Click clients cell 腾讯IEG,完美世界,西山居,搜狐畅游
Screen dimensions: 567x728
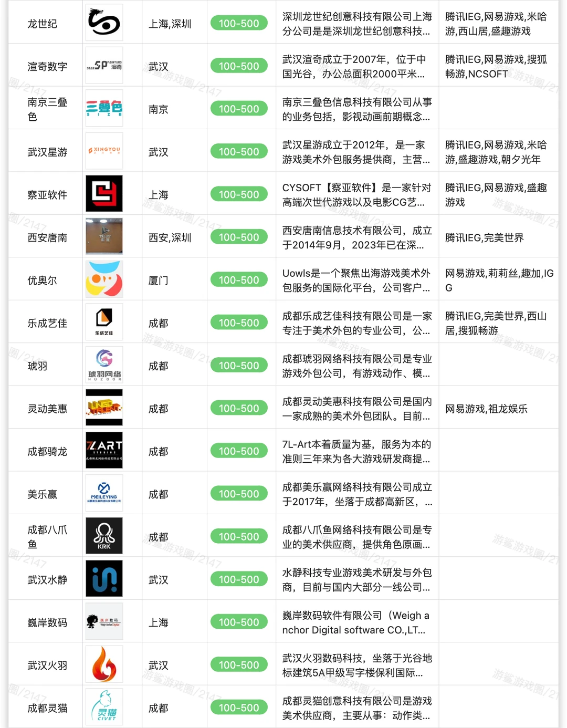(496, 324)
